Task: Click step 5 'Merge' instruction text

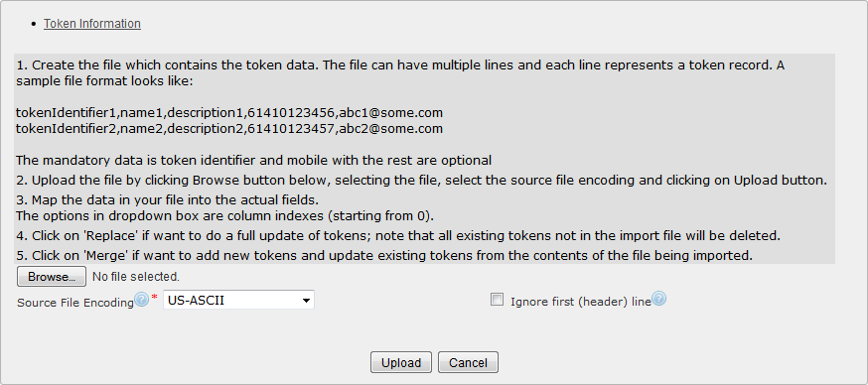Action: tap(384, 256)
